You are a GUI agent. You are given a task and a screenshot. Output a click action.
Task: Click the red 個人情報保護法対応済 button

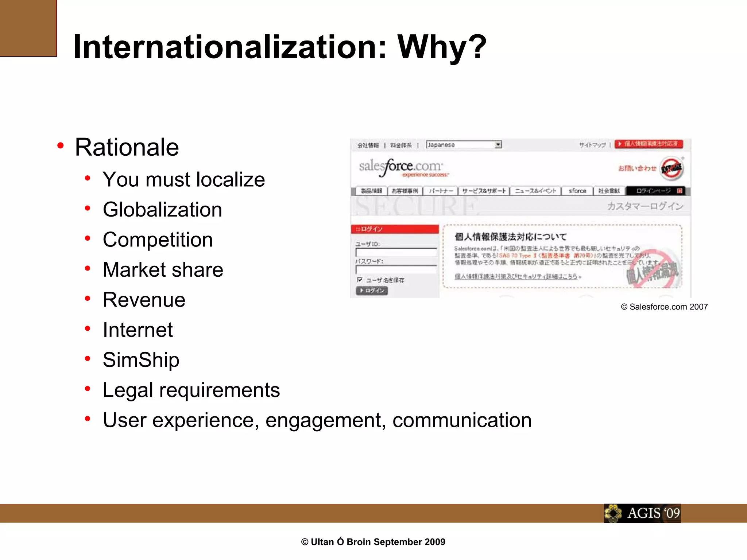tap(649, 144)
